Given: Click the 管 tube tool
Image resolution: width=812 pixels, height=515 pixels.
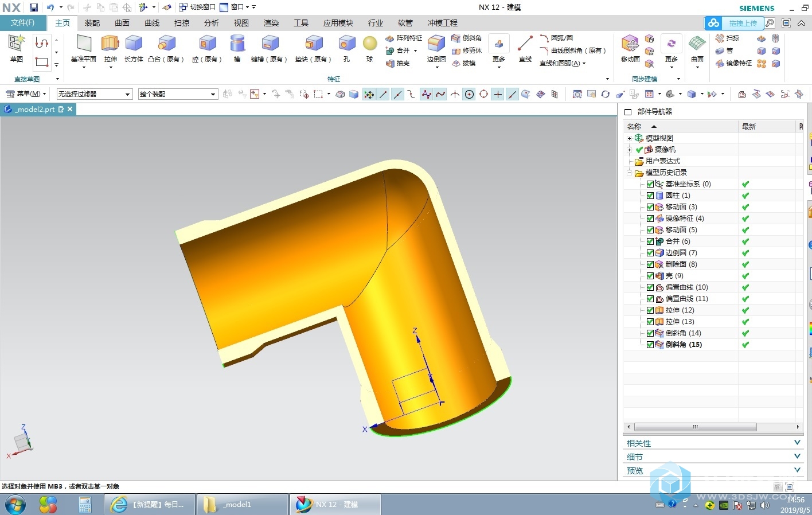Looking at the screenshot, I should click(724, 50).
